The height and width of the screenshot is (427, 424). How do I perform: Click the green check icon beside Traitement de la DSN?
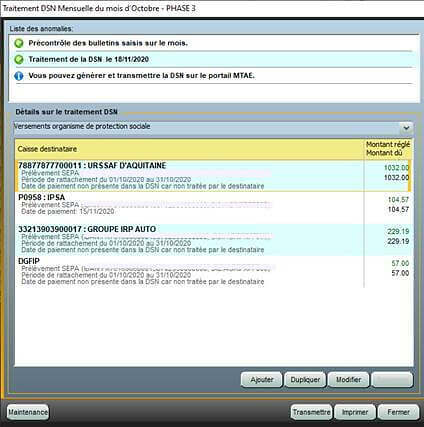click(x=19, y=60)
